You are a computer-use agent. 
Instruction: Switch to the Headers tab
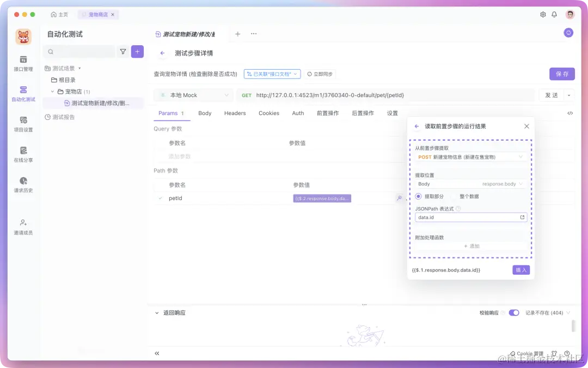click(235, 113)
